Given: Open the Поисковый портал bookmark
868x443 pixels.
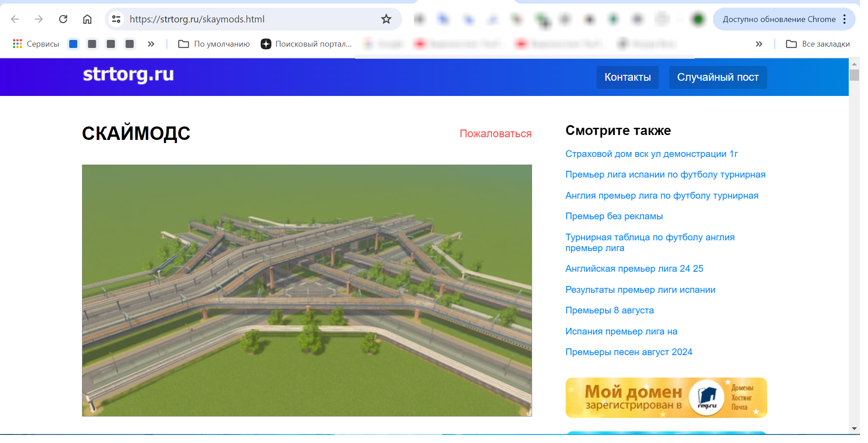Looking at the screenshot, I should click(x=307, y=44).
